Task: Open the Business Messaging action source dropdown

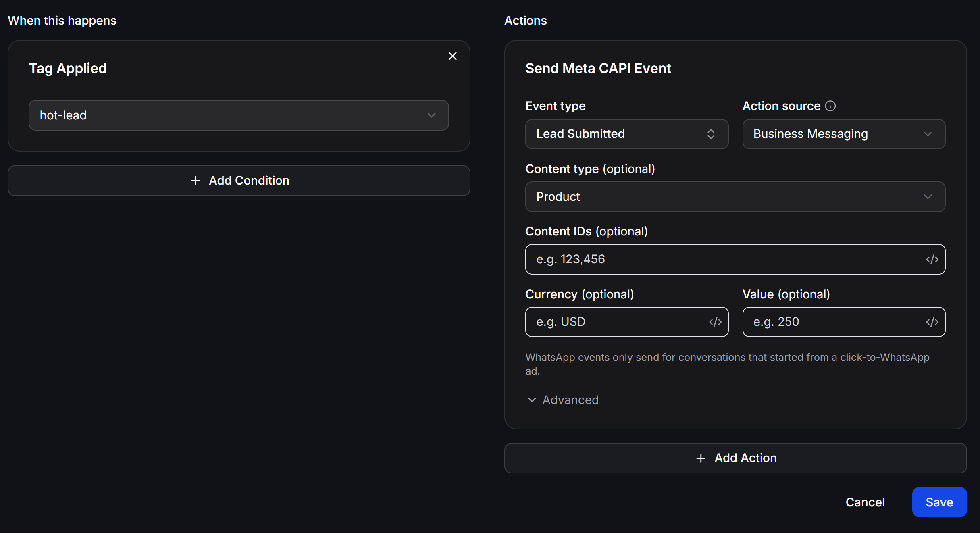Action: [844, 134]
